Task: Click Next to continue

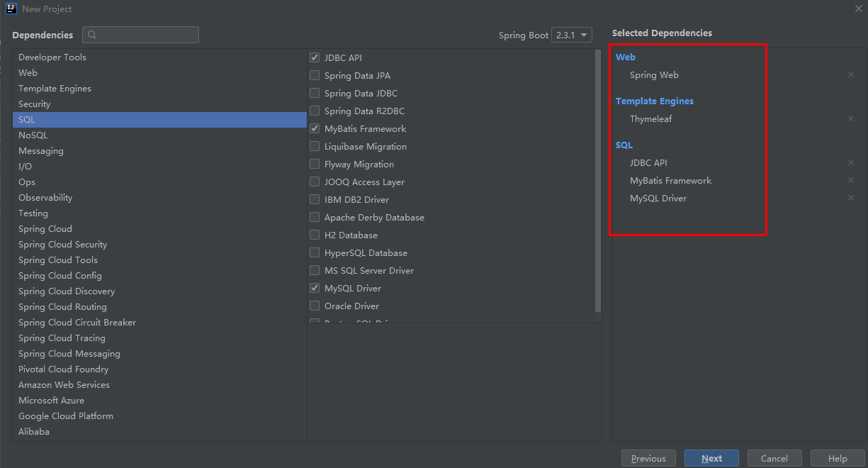Action: tap(711, 458)
